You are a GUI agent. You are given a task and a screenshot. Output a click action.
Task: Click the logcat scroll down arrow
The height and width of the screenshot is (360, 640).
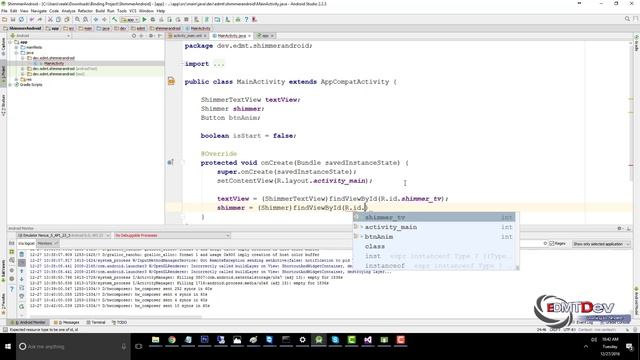pyautogui.click(x=22, y=280)
